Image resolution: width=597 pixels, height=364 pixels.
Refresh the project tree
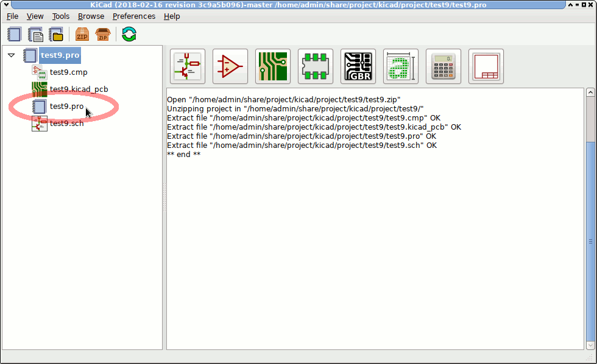coord(129,34)
